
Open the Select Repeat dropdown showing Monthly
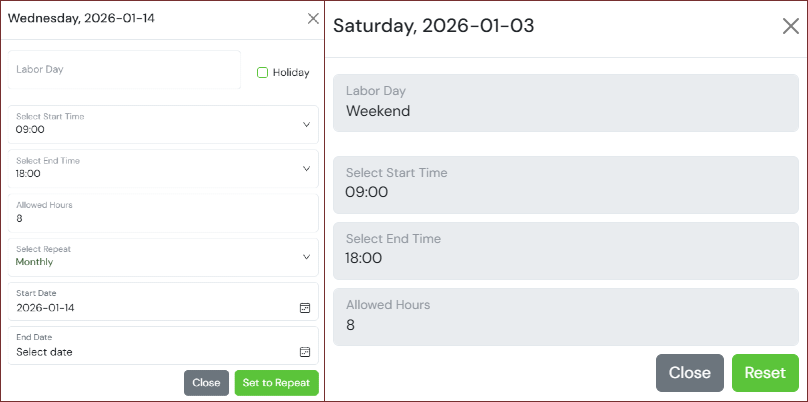point(305,256)
